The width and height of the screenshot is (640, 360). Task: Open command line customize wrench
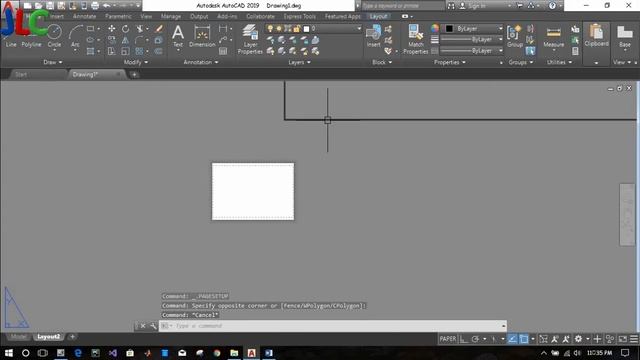tap(153, 326)
